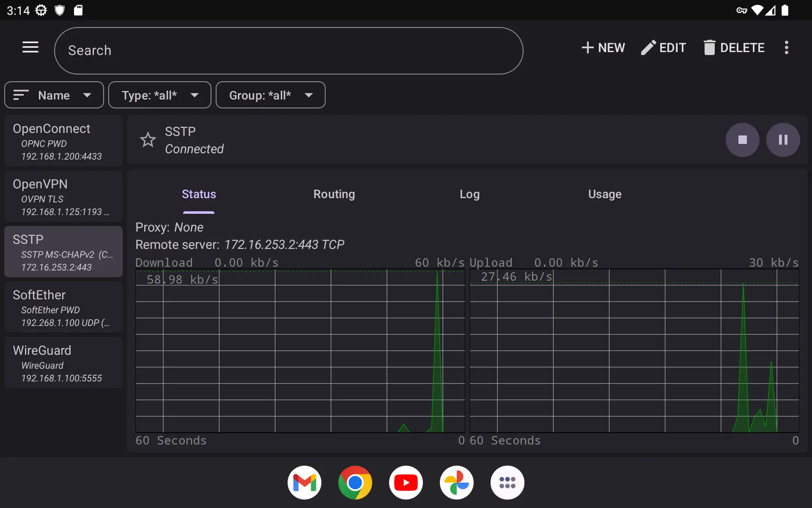The width and height of the screenshot is (812, 508).
Task: Open the Group filter dropdown
Action: (270, 95)
